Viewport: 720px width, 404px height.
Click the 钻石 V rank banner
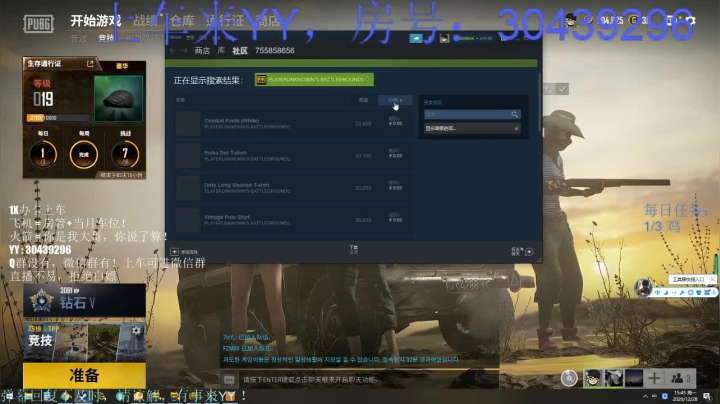(x=84, y=300)
